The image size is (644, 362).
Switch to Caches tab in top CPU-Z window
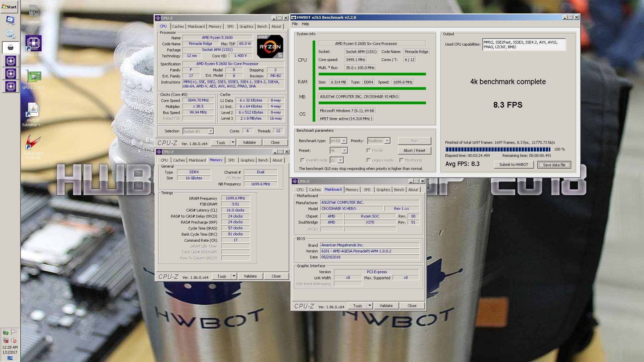pyautogui.click(x=178, y=26)
